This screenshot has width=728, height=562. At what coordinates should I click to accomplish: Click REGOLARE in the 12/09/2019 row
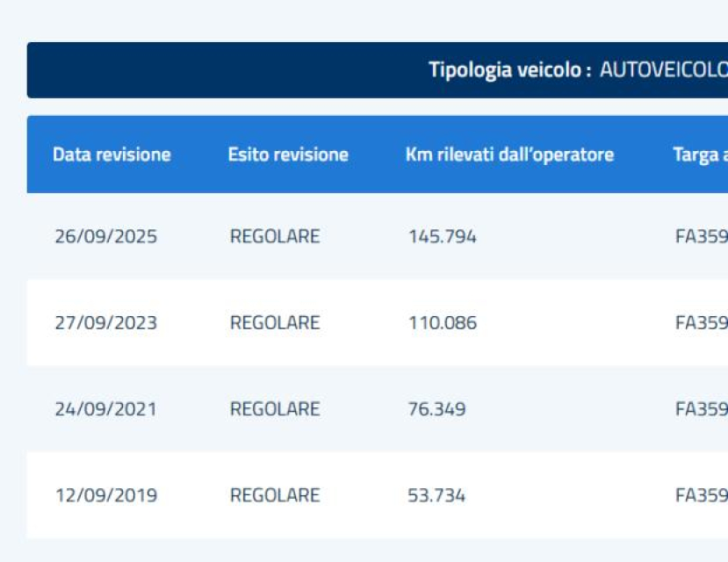(x=275, y=495)
